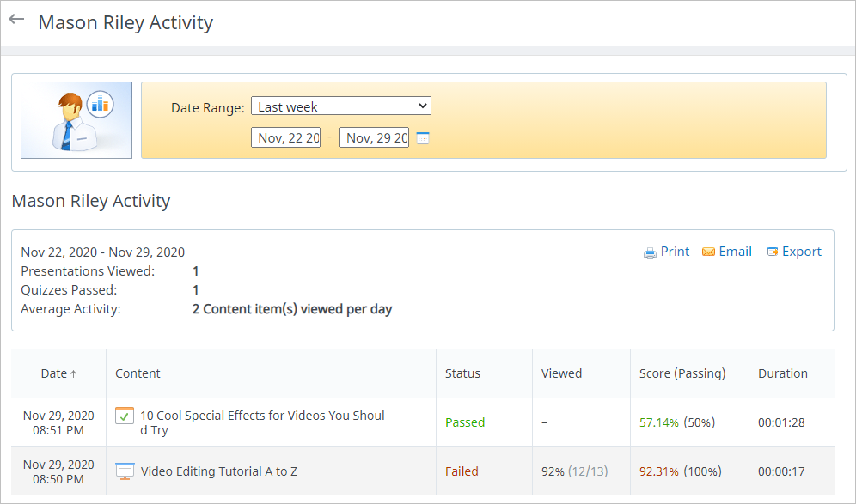Image resolution: width=856 pixels, height=504 pixels.
Task: Click the Duration column header
Action: click(x=782, y=373)
